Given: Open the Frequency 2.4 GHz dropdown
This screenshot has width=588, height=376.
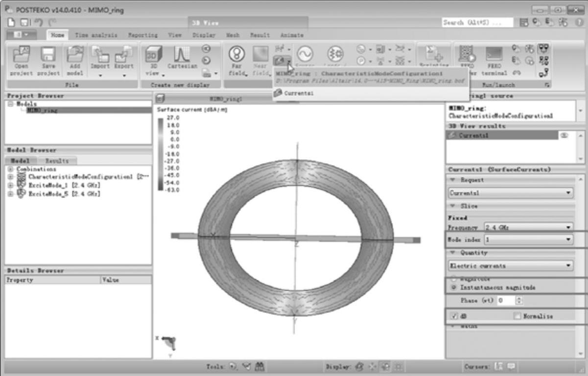Looking at the screenshot, I should [x=528, y=228].
